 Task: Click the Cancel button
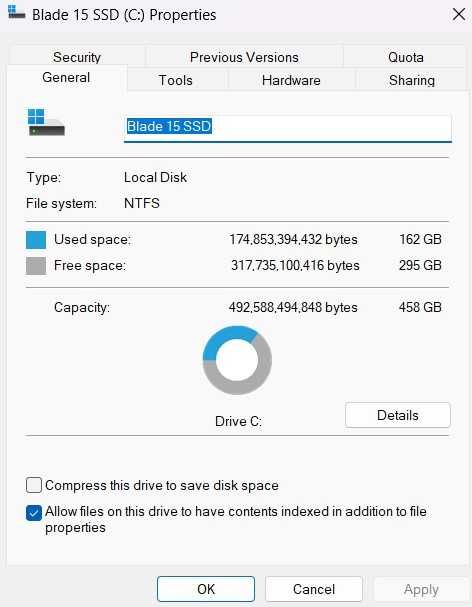point(314,589)
